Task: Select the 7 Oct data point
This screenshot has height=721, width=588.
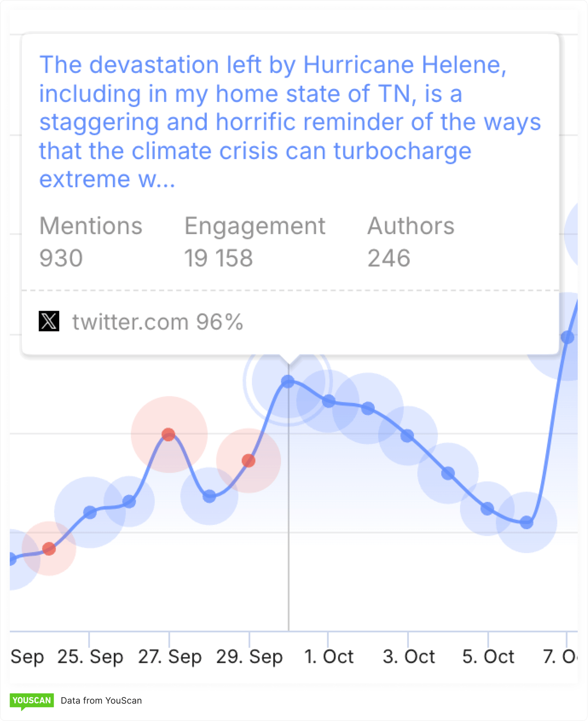Action: pos(567,337)
